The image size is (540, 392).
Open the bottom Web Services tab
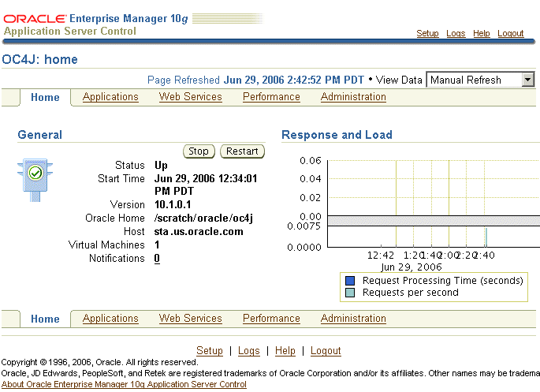191,319
